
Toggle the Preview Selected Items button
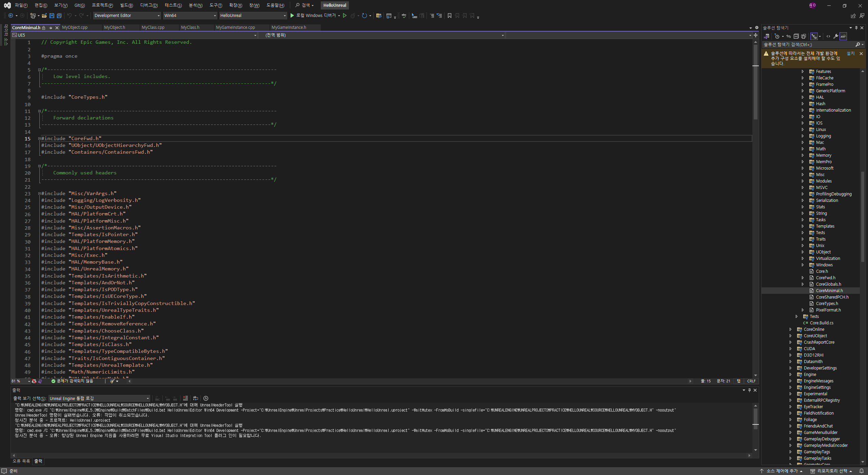tap(843, 36)
